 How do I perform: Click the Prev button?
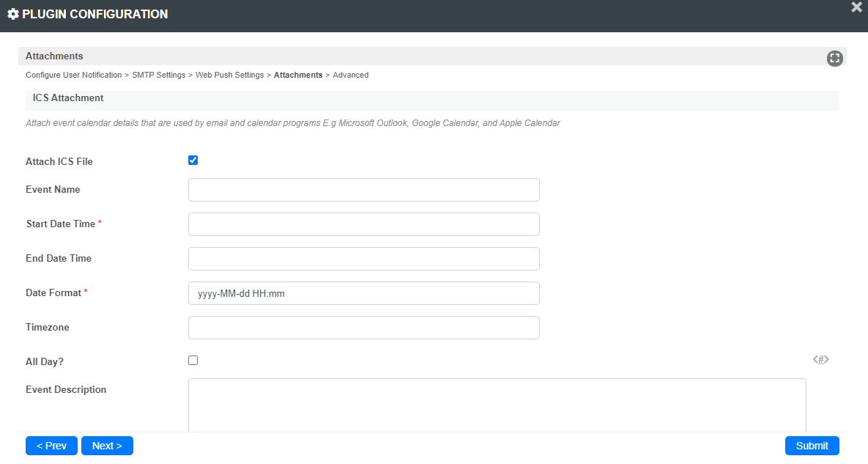[51, 446]
